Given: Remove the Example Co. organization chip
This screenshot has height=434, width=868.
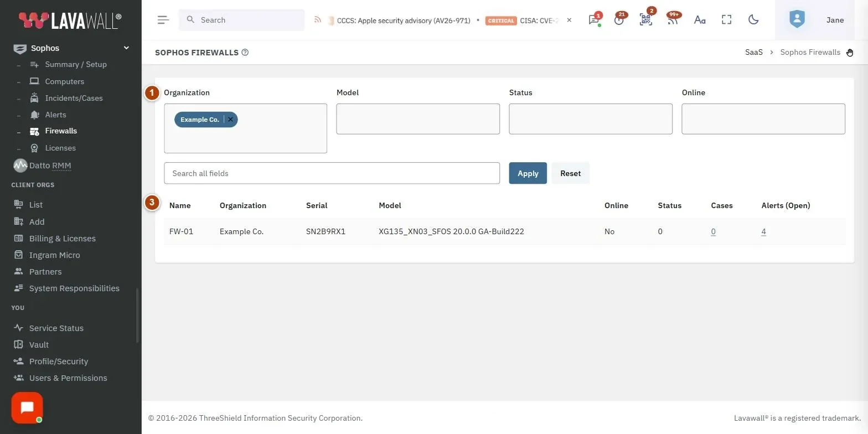Looking at the screenshot, I should pyautogui.click(x=230, y=120).
